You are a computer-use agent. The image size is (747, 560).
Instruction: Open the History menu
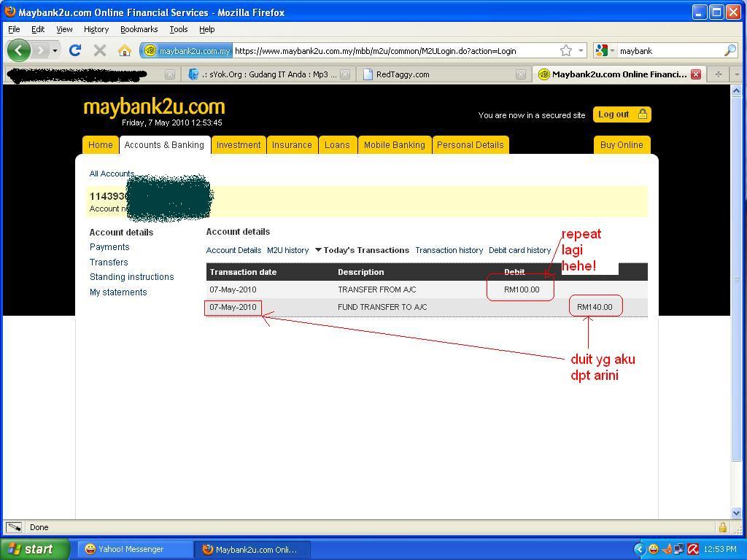click(96, 29)
